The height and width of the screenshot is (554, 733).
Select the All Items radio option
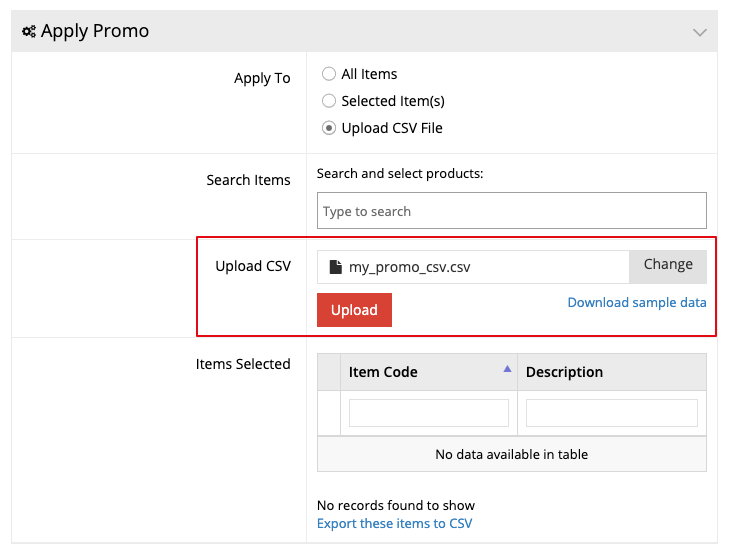[x=329, y=74]
